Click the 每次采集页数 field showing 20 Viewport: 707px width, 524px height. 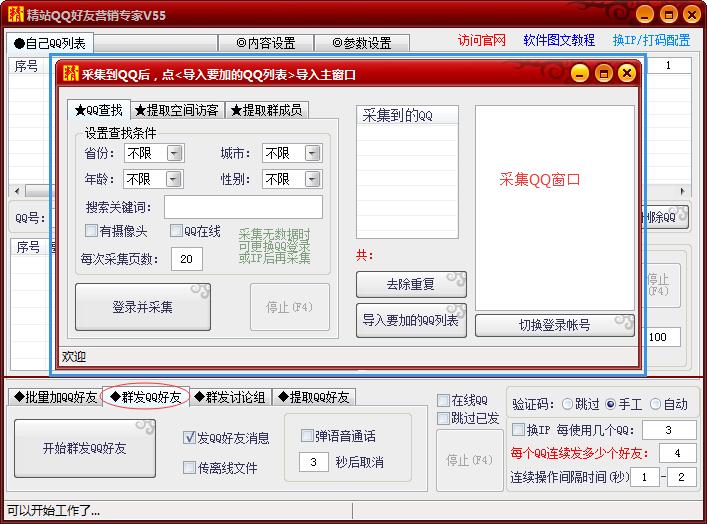click(187, 259)
